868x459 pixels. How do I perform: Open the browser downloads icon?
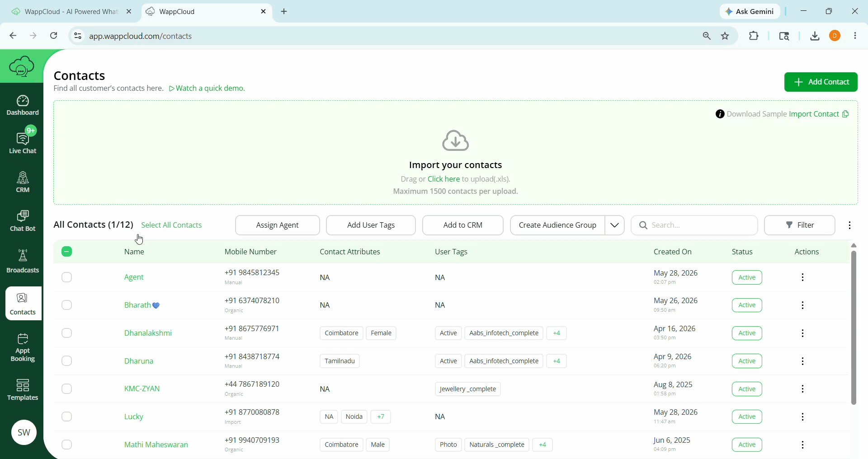(x=815, y=36)
